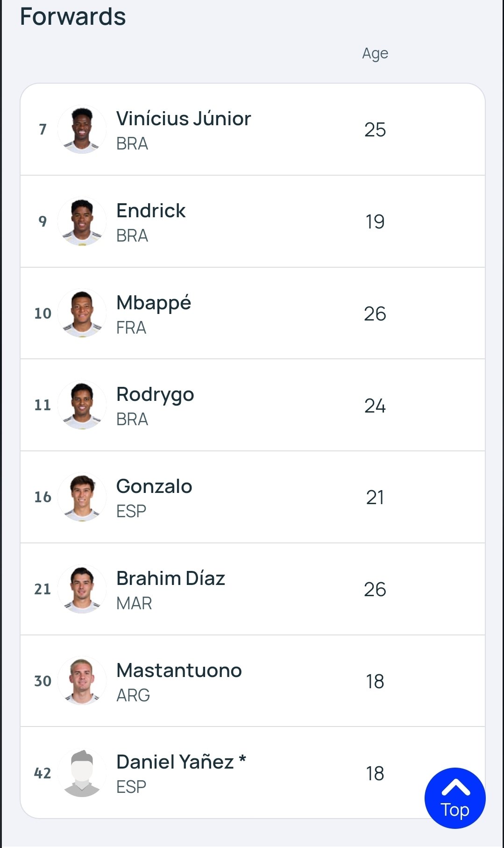Tap Brahim Díaz's portrait thumbnail
The height and width of the screenshot is (848, 504).
coord(82,589)
